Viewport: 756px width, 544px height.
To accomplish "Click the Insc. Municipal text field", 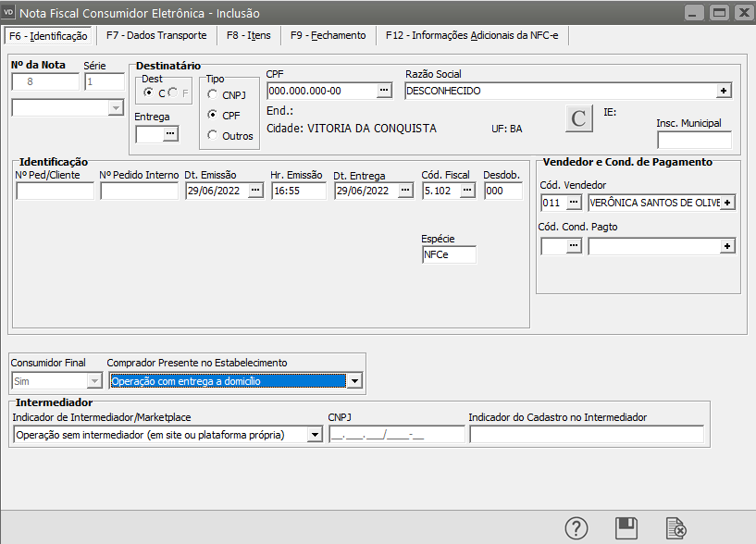I will pos(694,141).
